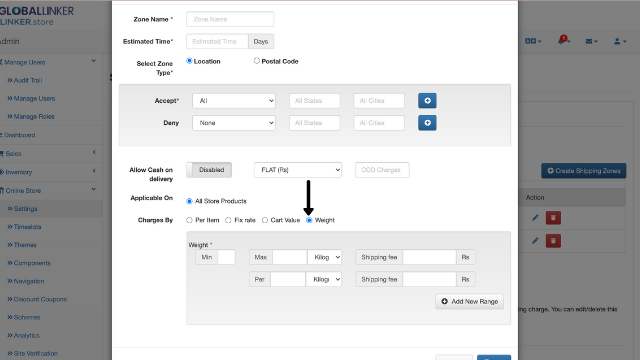The image size is (640, 360).
Task: Click the Per weight field
Action: click(288, 279)
